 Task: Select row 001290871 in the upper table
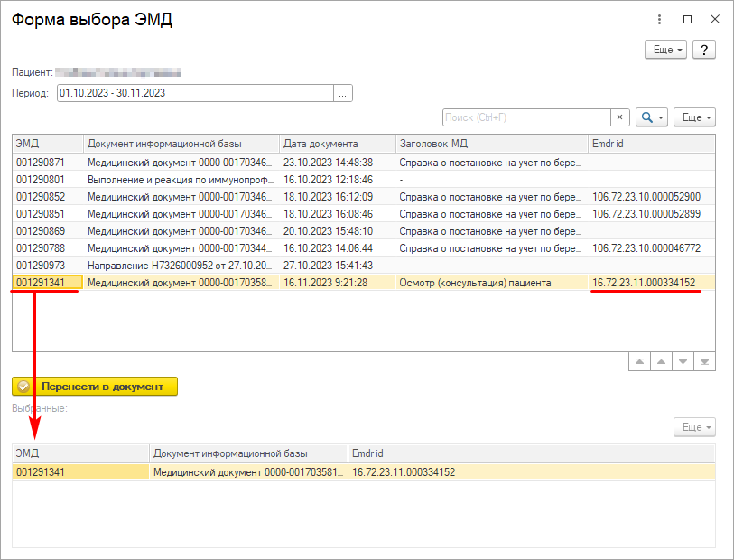47,163
